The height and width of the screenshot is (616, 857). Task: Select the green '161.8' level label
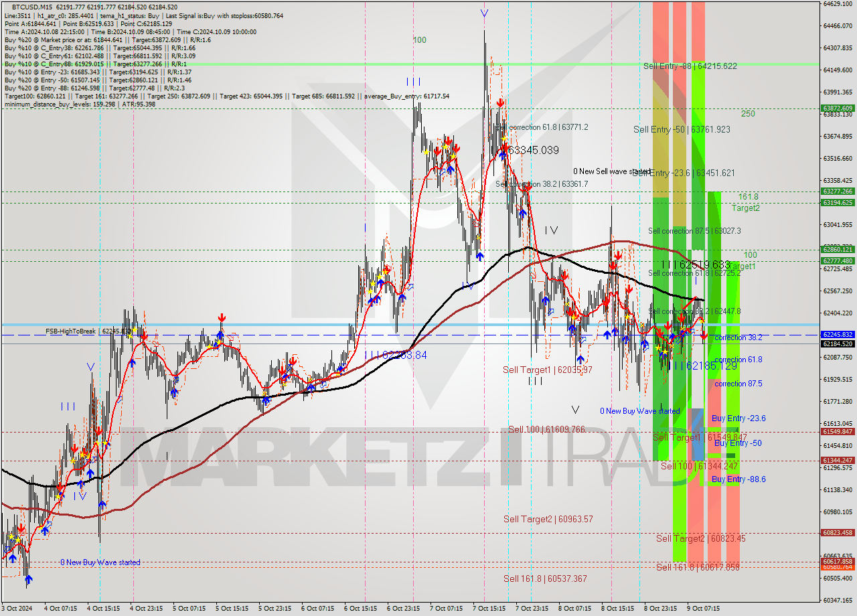point(749,197)
